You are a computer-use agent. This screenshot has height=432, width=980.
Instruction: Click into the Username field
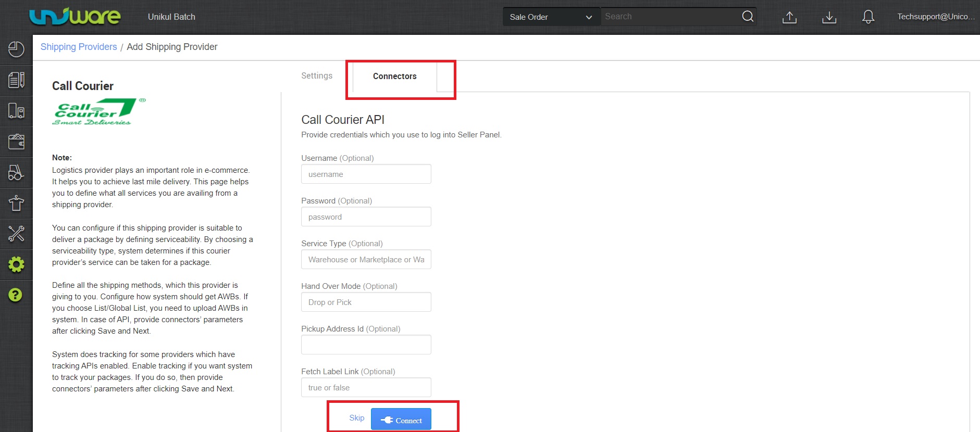366,174
